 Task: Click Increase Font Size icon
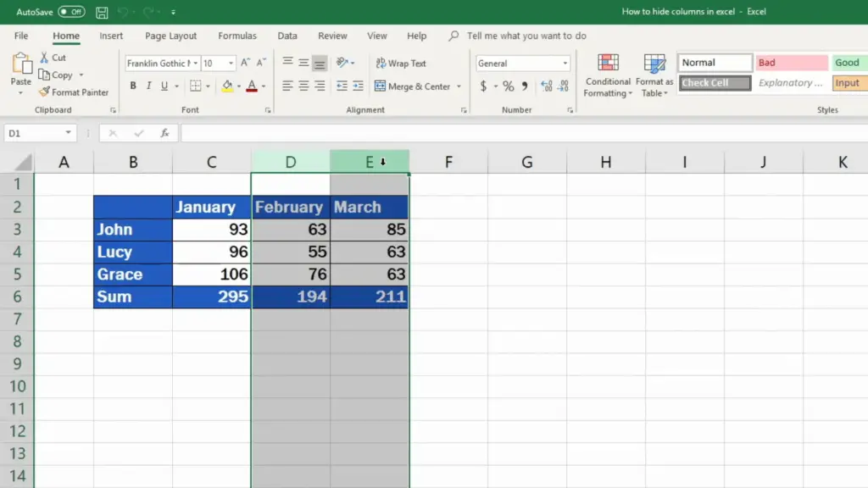point(246,64)
